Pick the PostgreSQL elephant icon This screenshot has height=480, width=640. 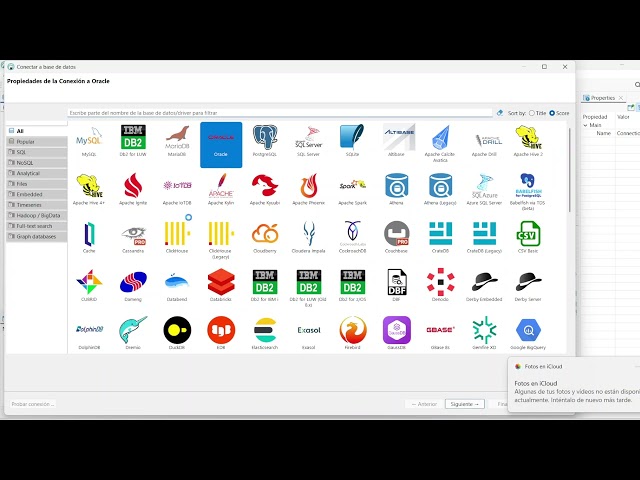[x=265, y=141]
